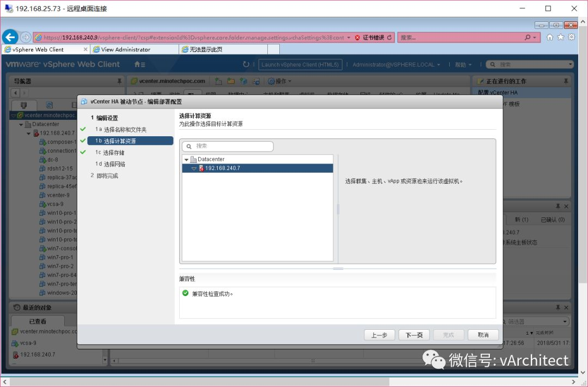588x387 pixels.
Task: Open browser settings gear icon
Action: (572, 37)
